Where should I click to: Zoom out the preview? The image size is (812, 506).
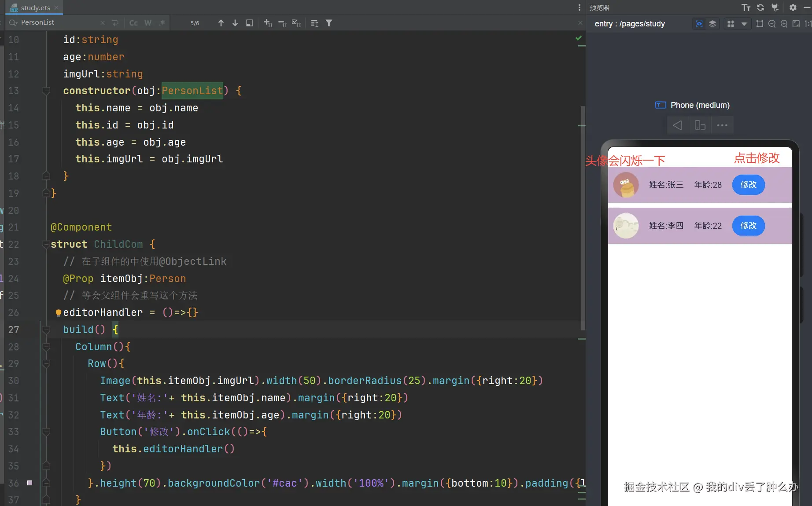pos(772,24)
